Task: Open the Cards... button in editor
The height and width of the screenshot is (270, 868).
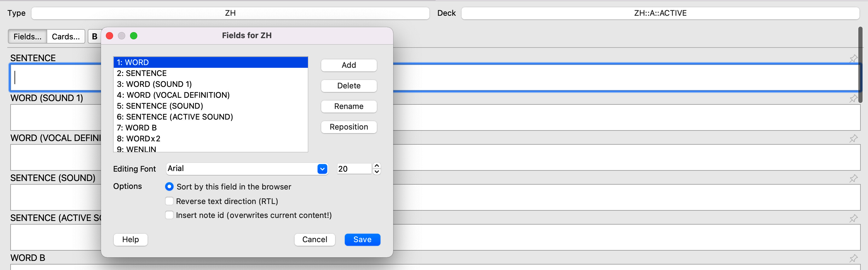Action: [66, 36]
